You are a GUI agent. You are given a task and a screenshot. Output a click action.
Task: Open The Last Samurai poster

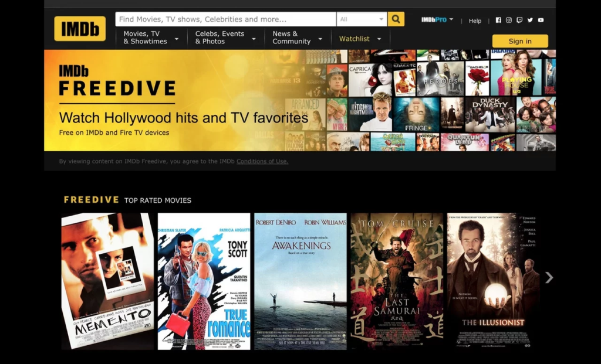[x=397, y=281]
